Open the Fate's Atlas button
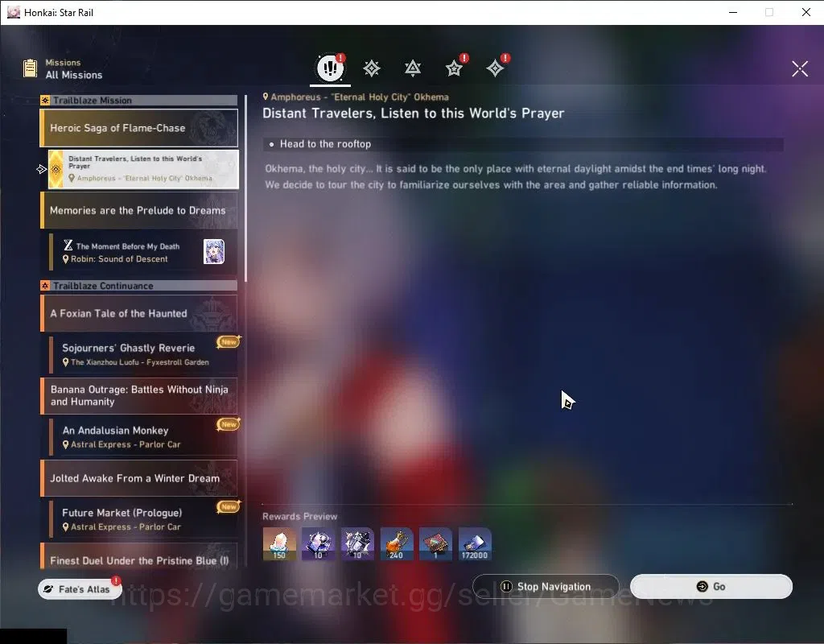Image resolution: width=824 pixels, height=644 pixels. click(x=80, y=588)
